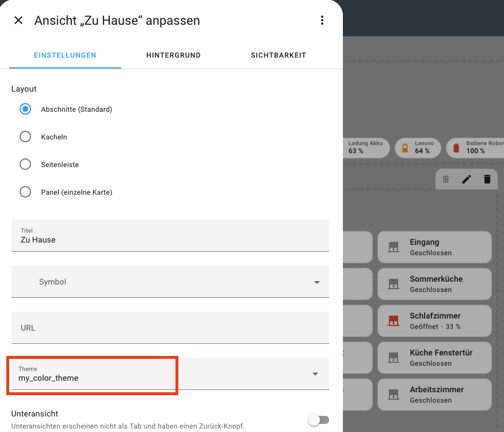504x432 pixels.
Task: Click the Lenovo battery icon
Action: click(405, 148)
